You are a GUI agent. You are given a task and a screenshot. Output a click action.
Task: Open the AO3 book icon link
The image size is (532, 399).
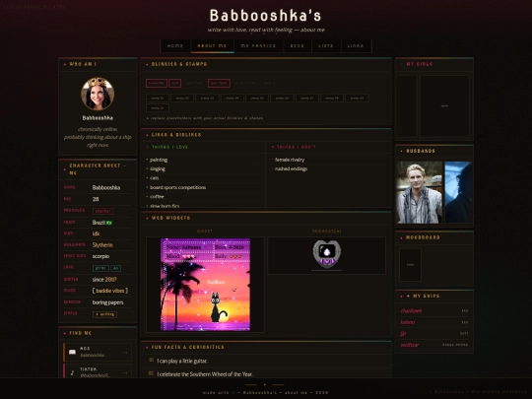[x=72, y=352]
